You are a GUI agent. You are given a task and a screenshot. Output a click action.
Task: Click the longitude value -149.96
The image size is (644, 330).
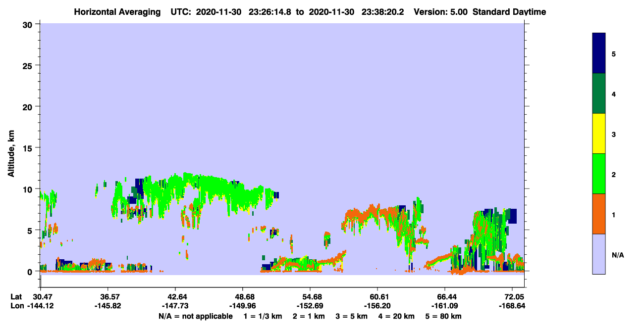[243, 306]
